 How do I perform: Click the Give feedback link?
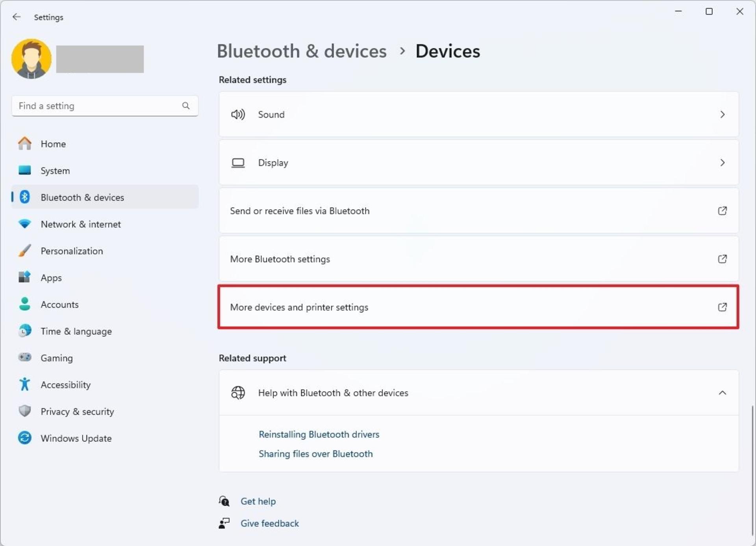click(x=270, y=523)
